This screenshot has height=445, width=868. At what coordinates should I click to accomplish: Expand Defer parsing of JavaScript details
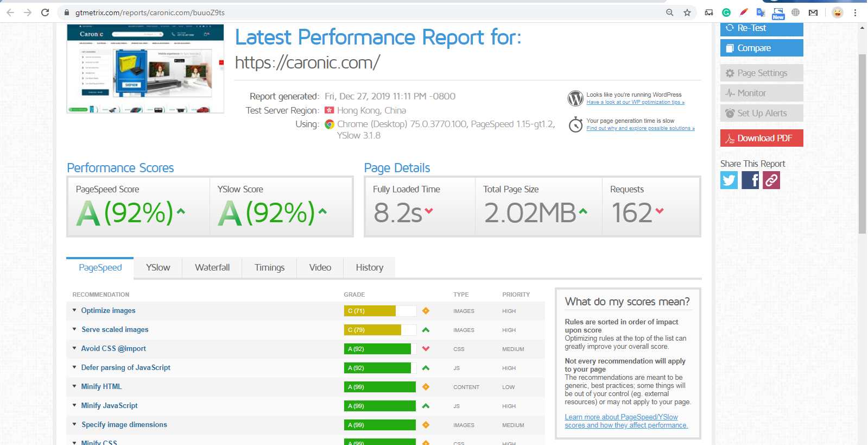(x=74, y=367)
